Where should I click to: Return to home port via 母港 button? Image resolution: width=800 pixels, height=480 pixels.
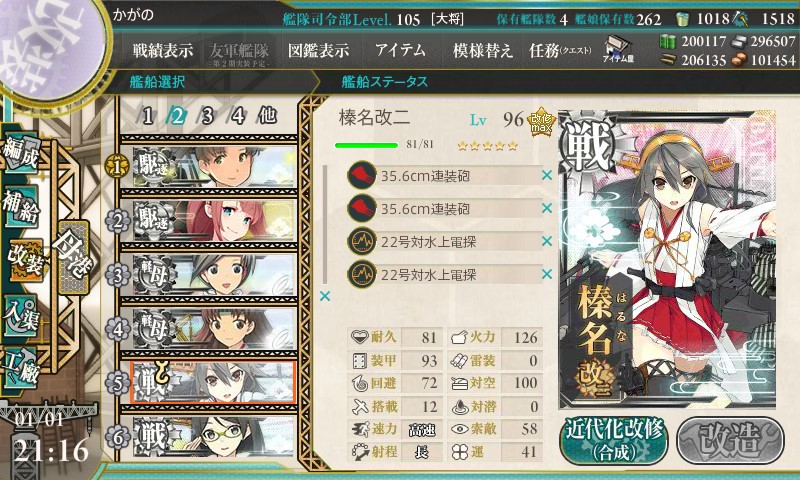[74, 257]
